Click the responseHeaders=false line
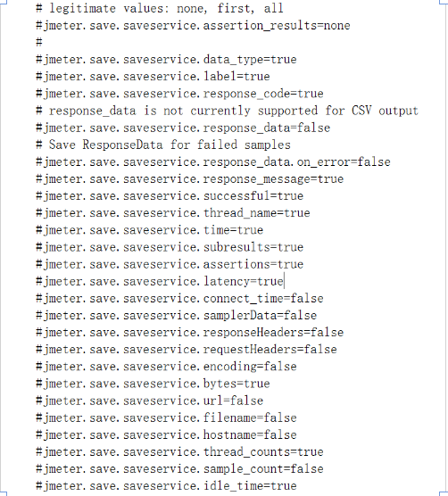 tap(189, 333)
